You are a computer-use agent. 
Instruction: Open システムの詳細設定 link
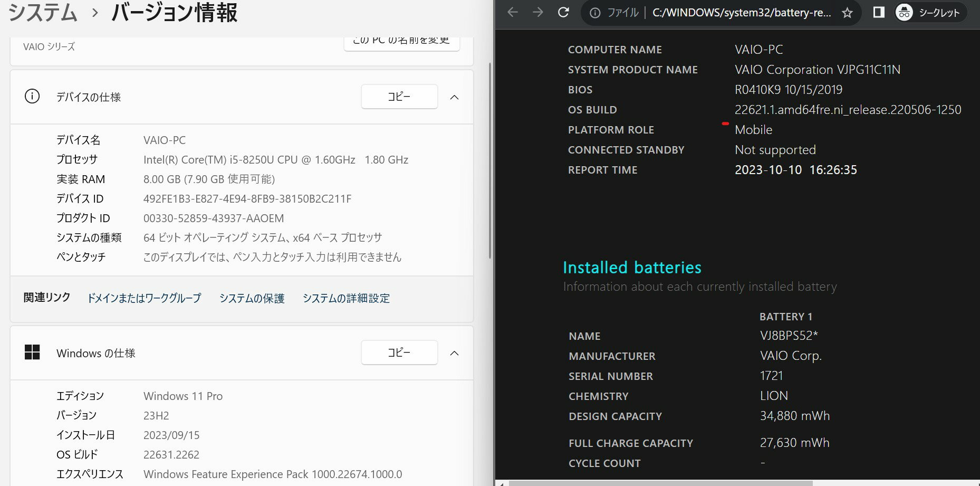[346, 298]
